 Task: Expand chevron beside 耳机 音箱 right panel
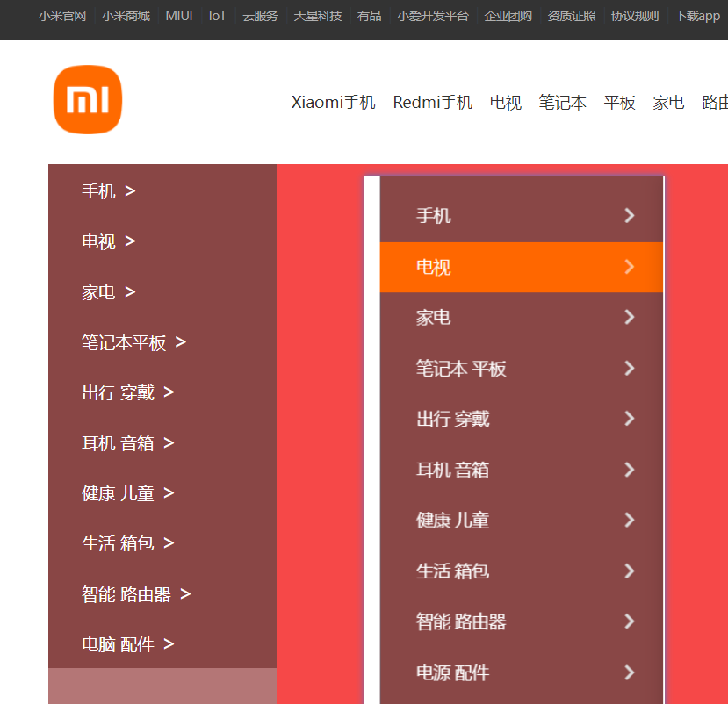coord(629,470)
